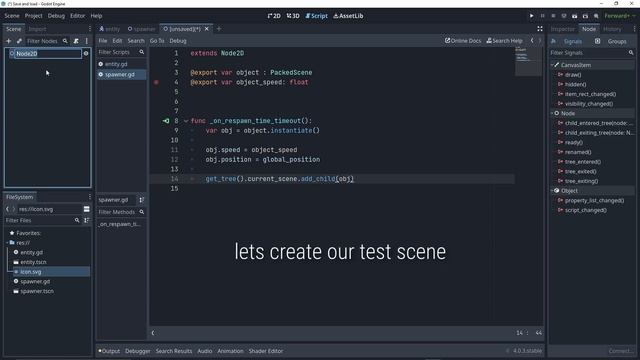Select the spawner scene tab
This screenshot has width=640, height=360.
[x=142, y=29]
